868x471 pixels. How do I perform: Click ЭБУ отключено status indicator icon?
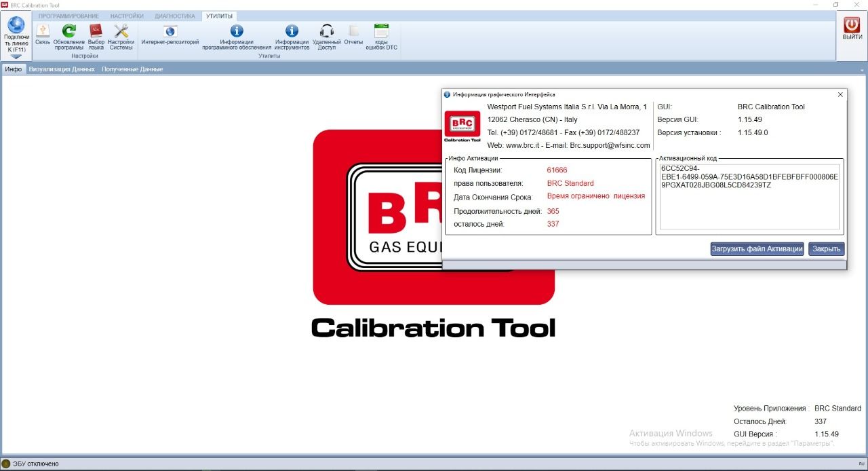coord(6,464)
